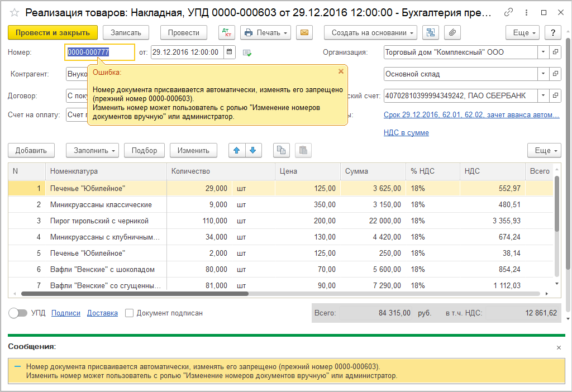The height and width of the screenshot is (392, 572).
Task: Click Подбор button
Action: 144,150
